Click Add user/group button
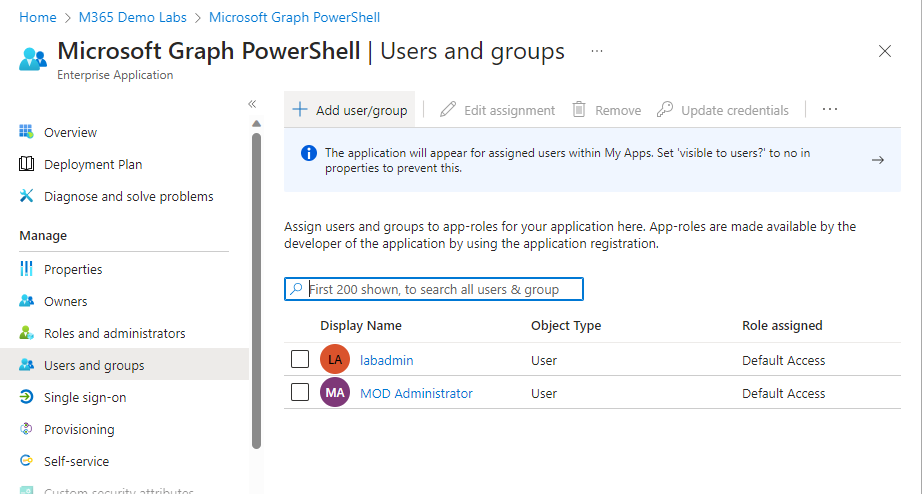This screenshot has width=922, height=494. (x=350, y=110)
